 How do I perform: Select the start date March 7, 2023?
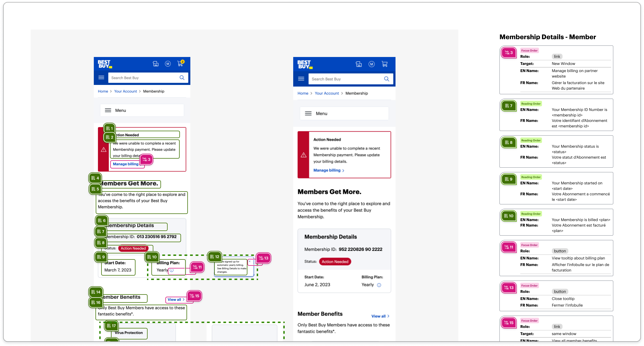click(x=118, y=270)
